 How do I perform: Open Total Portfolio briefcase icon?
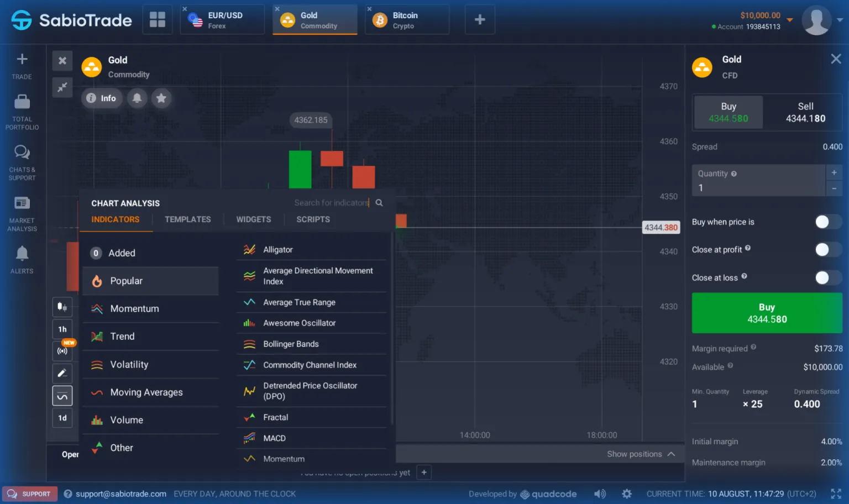22,102
